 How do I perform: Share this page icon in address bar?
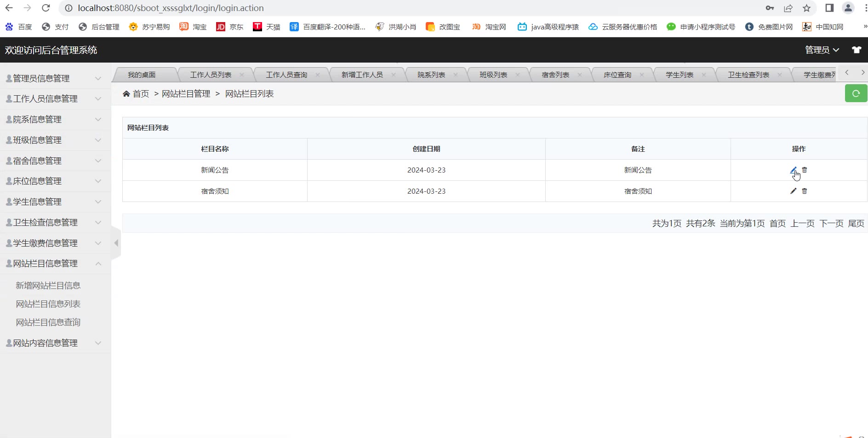[x=788, y=8]
